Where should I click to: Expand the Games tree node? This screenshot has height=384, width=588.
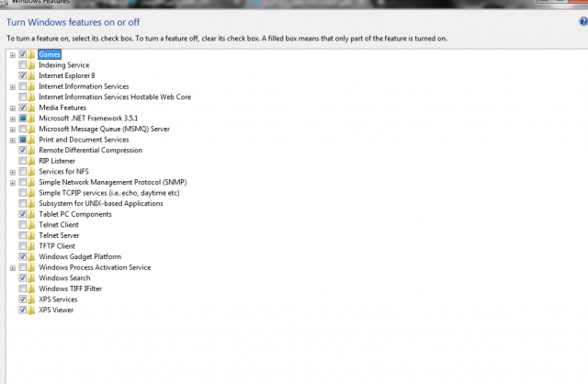click(x=13, y=55)
